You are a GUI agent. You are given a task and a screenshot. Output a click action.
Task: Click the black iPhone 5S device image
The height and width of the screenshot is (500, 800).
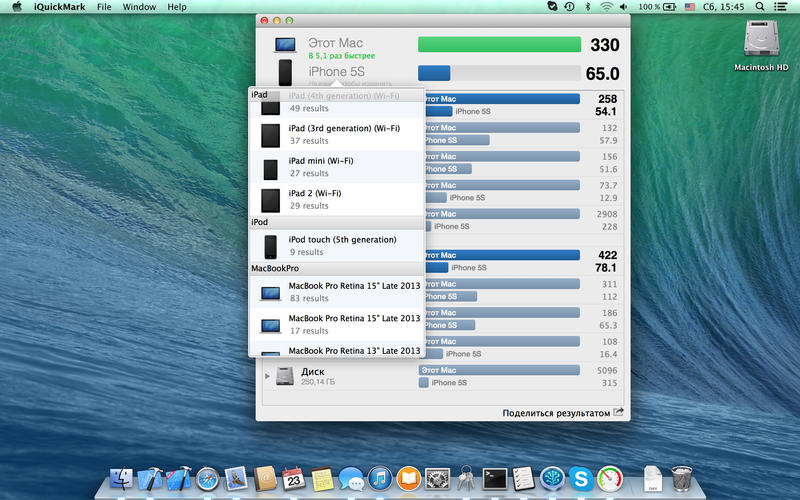coord(285,72)
